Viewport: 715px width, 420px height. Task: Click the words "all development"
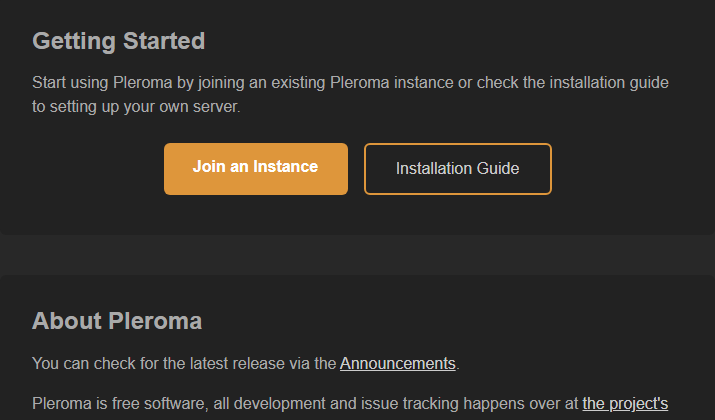pyautogui.click(x=269, y=404)
